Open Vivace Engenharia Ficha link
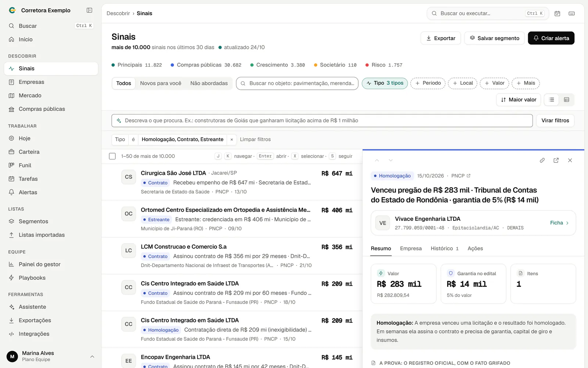The image size is (588, 368). point(559,223)
